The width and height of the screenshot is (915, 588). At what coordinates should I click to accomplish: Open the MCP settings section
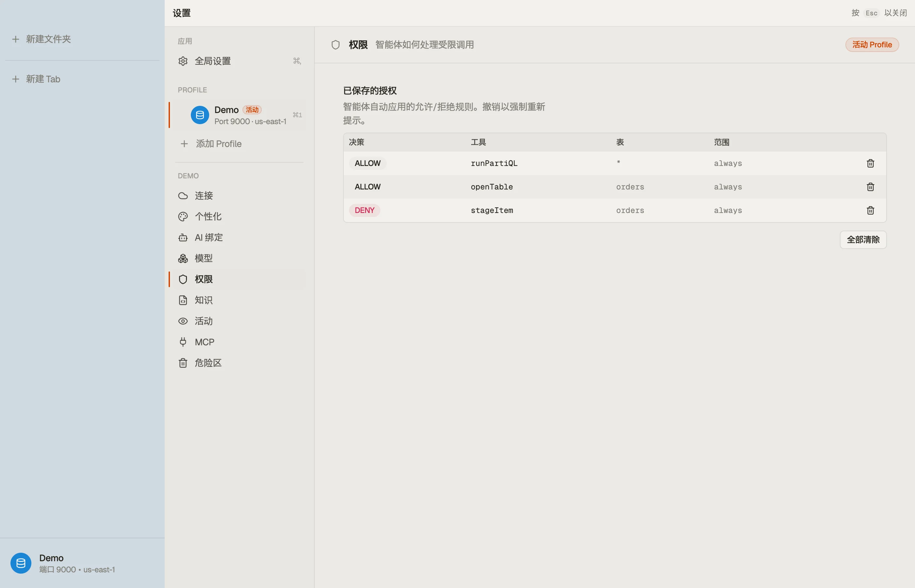click(240, 342)
